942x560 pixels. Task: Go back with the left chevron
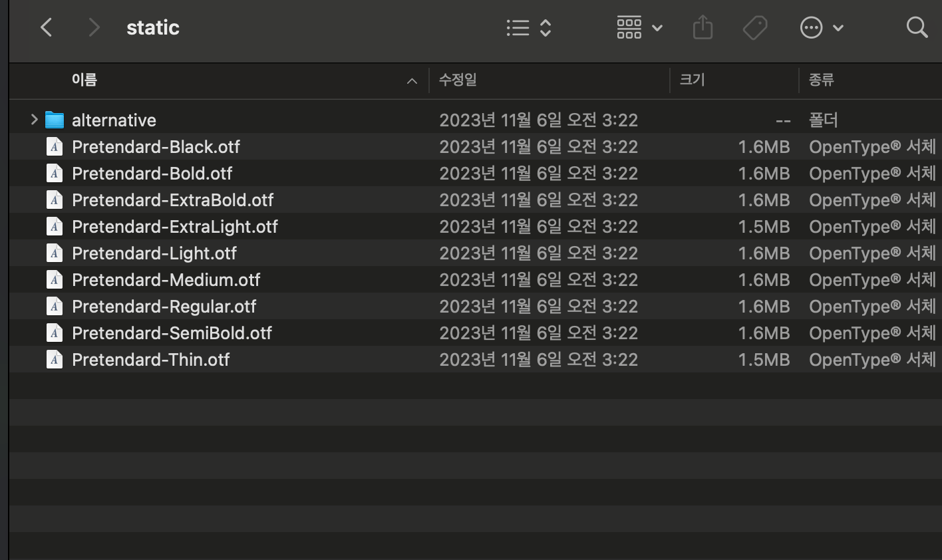(x=46, y=28)
